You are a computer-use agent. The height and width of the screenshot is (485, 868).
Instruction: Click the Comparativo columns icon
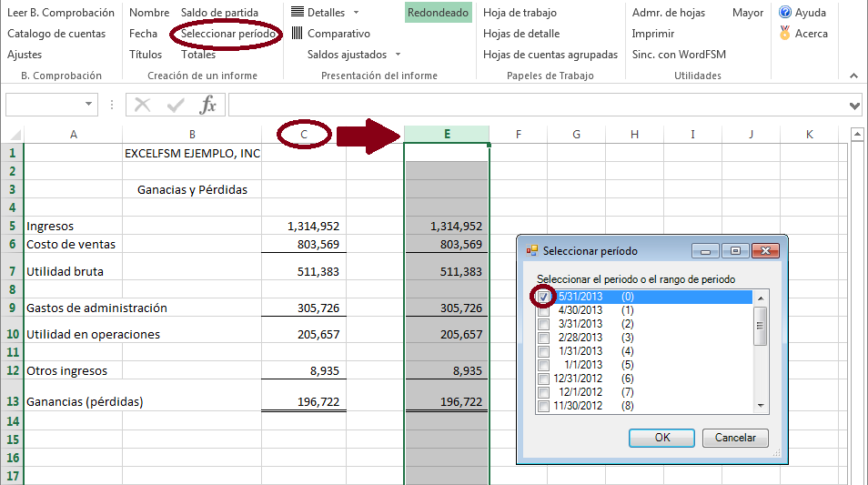(298, 34)
